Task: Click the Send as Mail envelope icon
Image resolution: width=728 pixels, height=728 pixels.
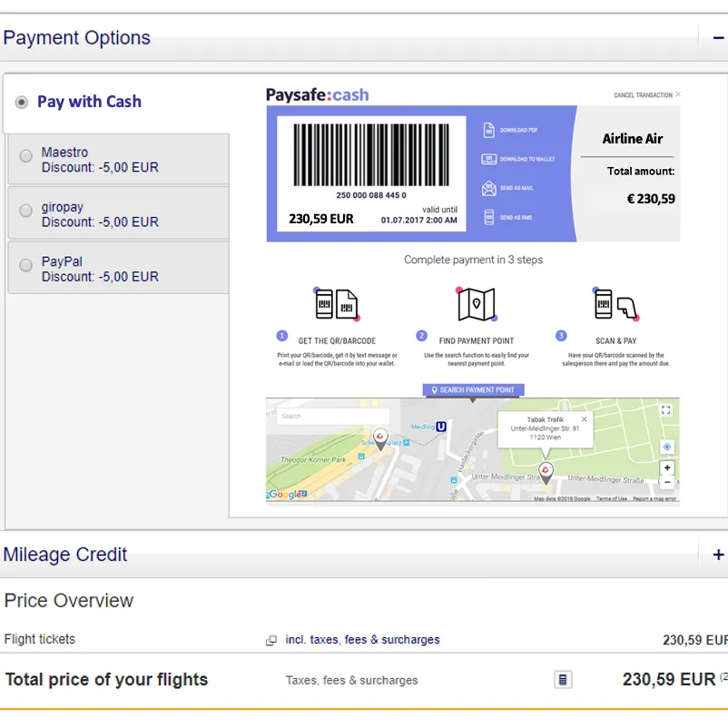Action: click(x=487, y=188)
